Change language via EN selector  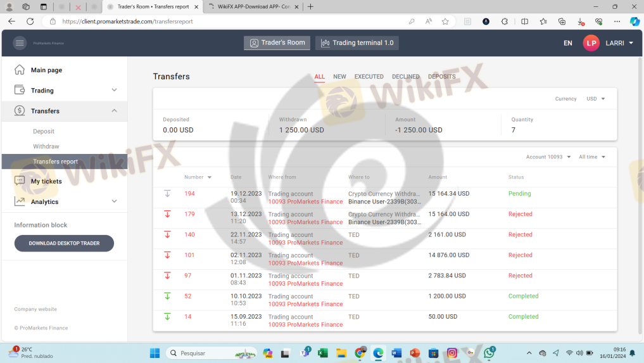[568, 42]
